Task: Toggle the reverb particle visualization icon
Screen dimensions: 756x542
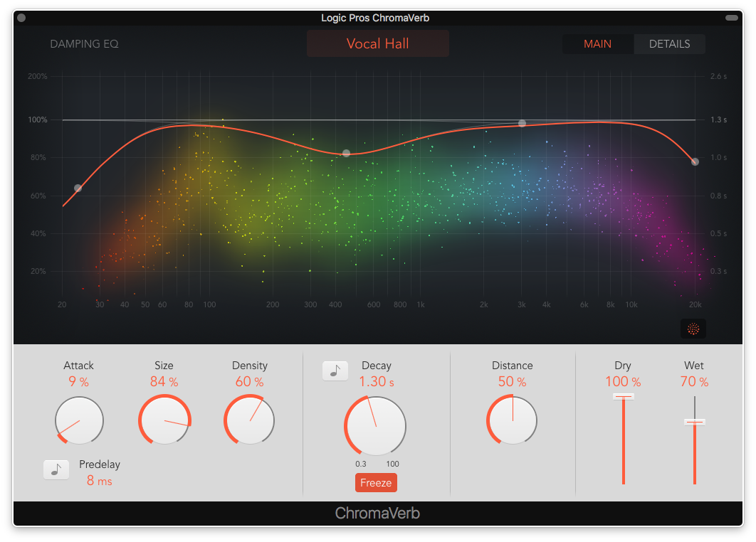Action: tap(693, 329)
